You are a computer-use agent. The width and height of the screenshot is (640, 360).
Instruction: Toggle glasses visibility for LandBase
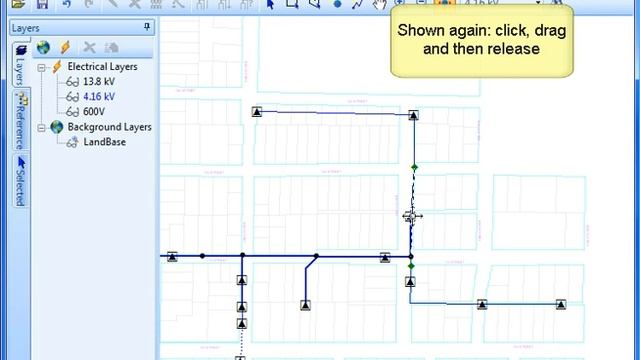pos(72,142)
